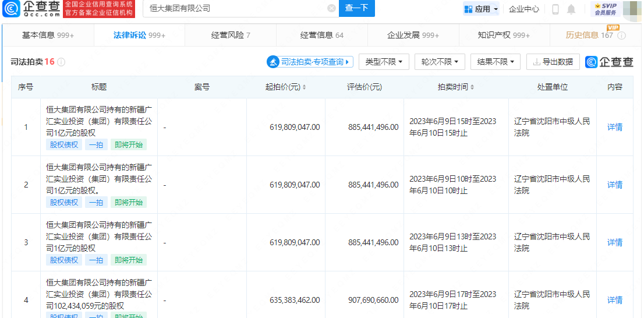The width and height of the screenshot is (644, 318).
Task: Click the 处置单位 column header
Action: pos(553,87)
